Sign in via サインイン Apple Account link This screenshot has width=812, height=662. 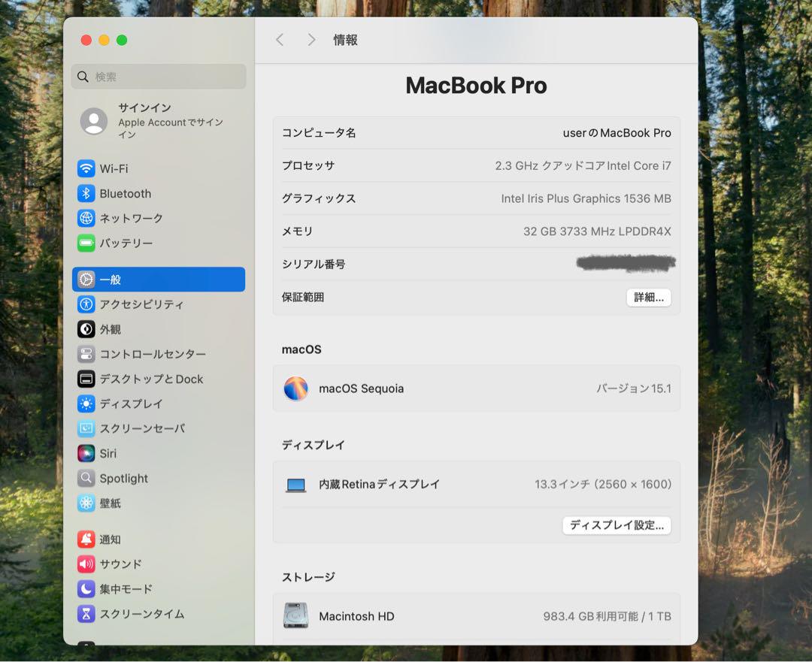(x=159, y=121)
